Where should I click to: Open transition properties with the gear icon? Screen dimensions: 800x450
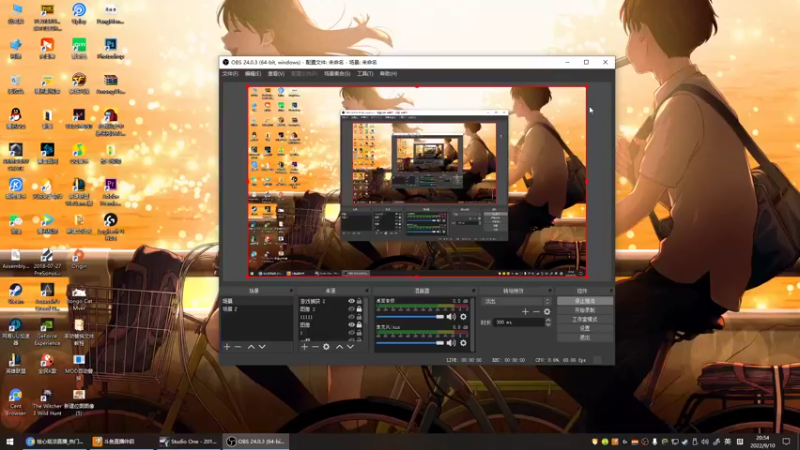tap(547, 311)
